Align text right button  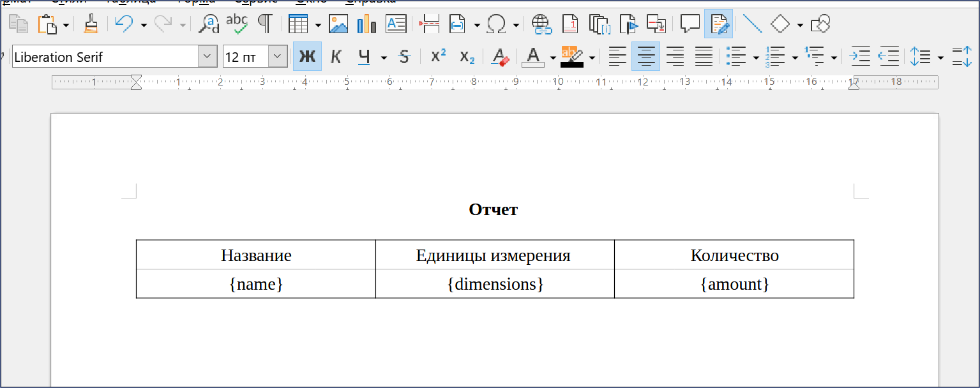[x=675, y=57]
